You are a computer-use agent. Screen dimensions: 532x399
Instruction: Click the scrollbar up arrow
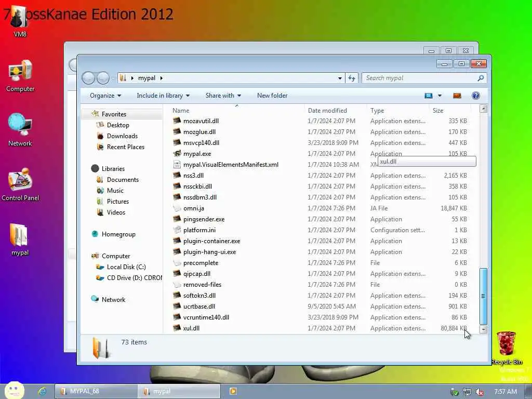(484, 109)
